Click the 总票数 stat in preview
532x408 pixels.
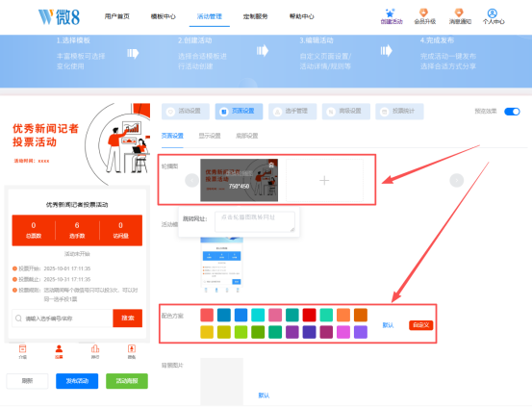pyautogui.click(x=34, y=230)
